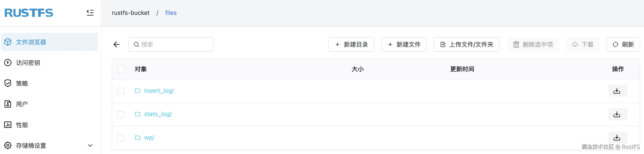The image size is (644, 154).
Task: Check the stats_log/ row checkbox
Action: [x=121, y=114]
